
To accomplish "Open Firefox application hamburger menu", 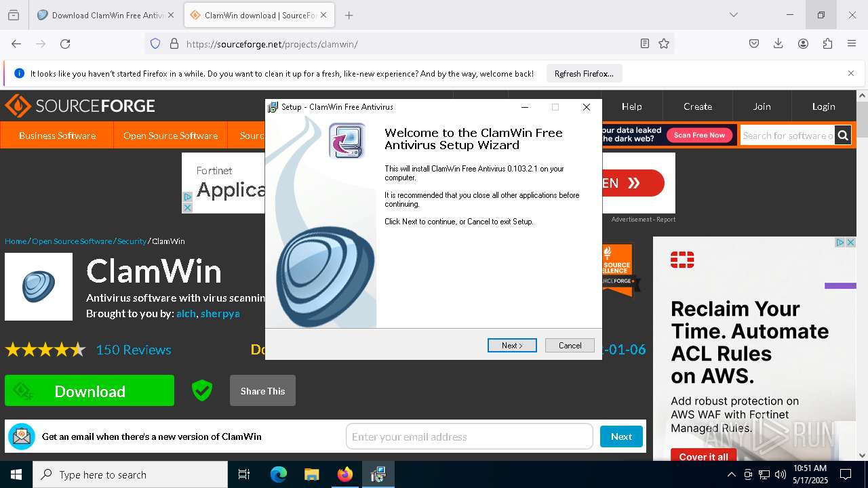I will point(852,43).
